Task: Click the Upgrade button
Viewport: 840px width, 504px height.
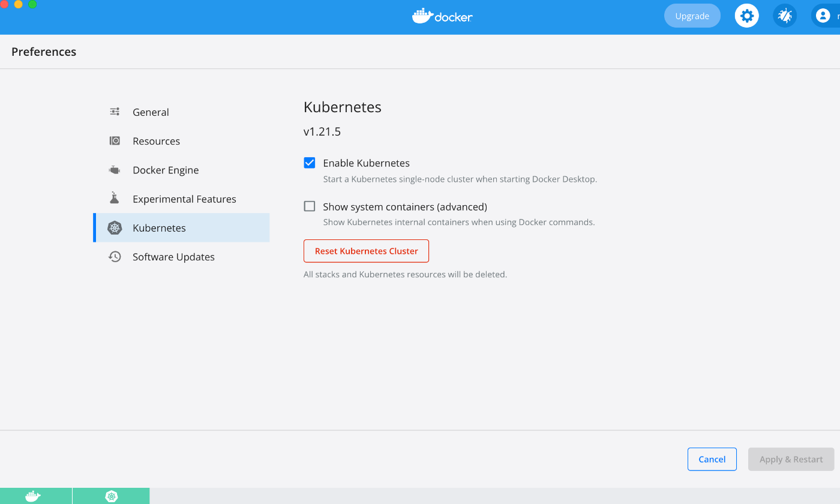Action: (692, 16)
